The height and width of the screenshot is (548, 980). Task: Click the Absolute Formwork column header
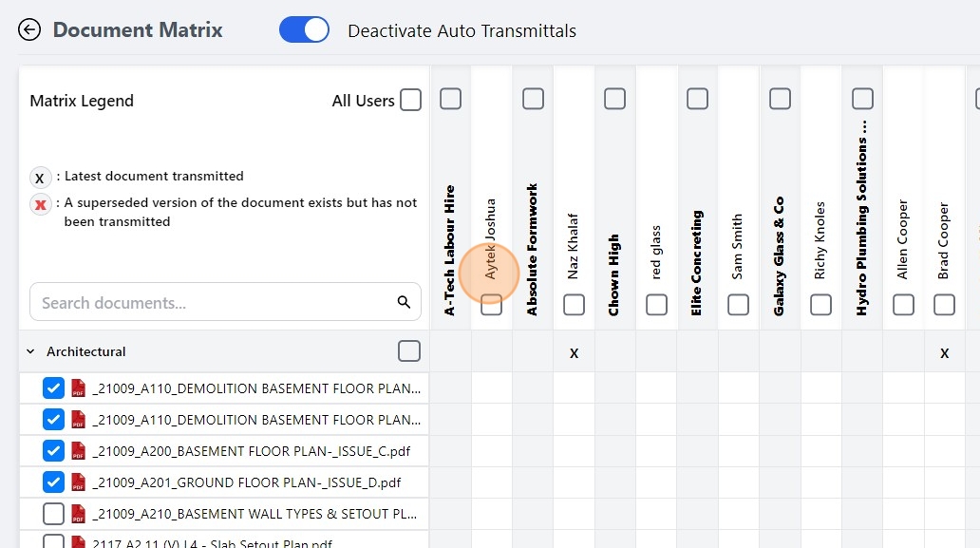[532, 250]
